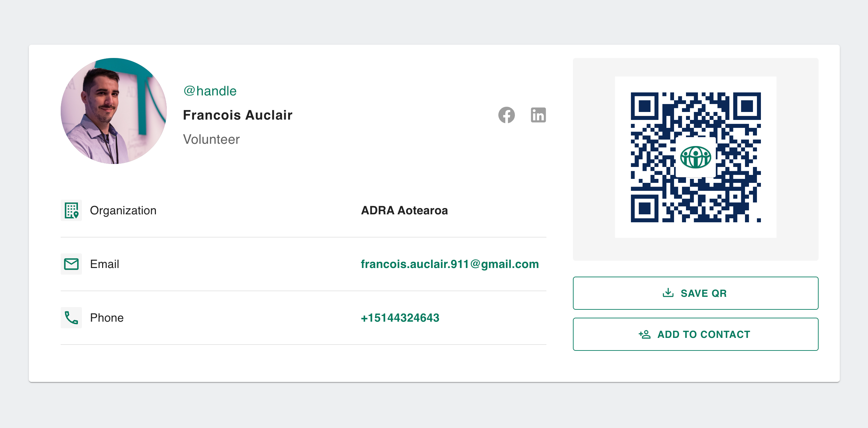Image resolution: width=868 pixels, height=428 pixels.
Task: Click the circular profile photo
Action: coord(114,111)
